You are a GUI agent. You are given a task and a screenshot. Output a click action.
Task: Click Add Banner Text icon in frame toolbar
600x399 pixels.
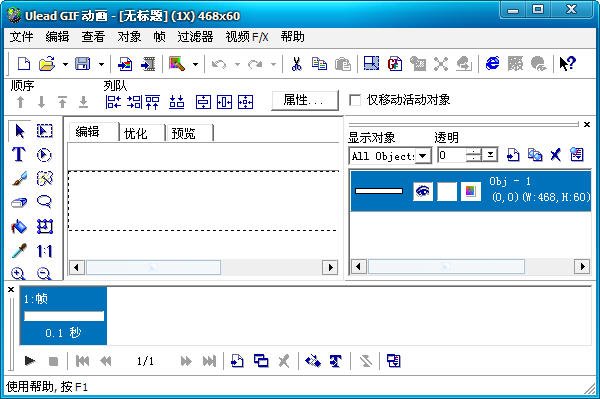coord(336,361)
